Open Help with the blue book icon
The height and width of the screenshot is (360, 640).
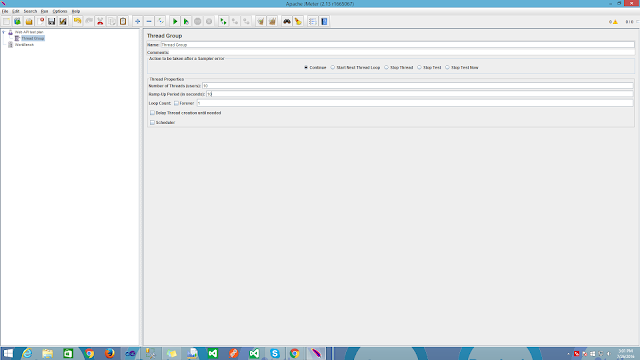coord(324,21)
